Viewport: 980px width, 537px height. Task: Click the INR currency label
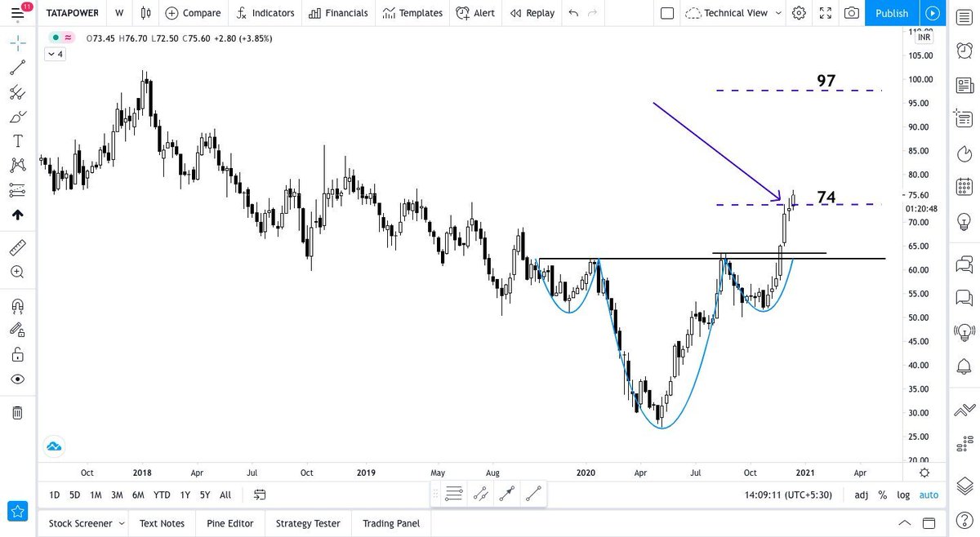point(924,38)
